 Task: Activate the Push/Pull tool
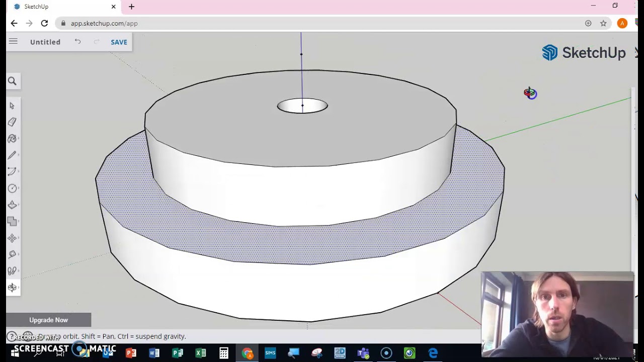pyautogui.click(x=12, y=205)
